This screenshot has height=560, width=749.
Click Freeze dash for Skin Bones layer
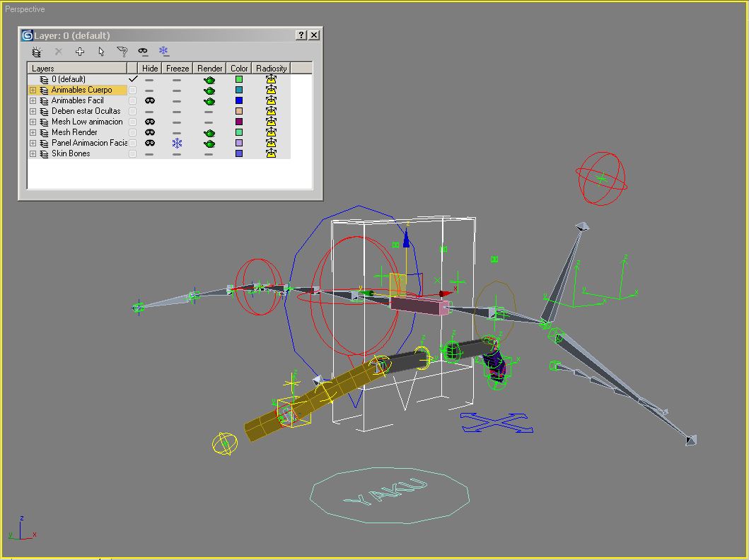[177, 154]
